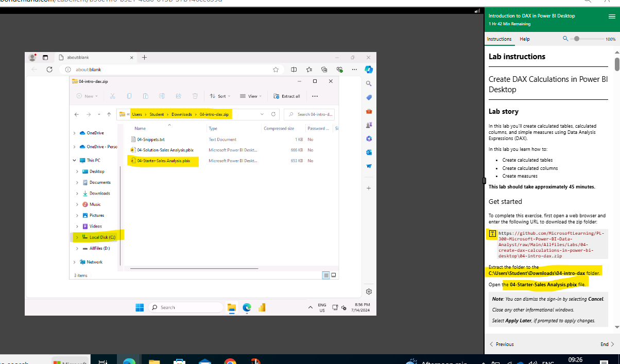Click the Paste icon in File Explorer toolbar
620x364 pixels.
[146, 96]
